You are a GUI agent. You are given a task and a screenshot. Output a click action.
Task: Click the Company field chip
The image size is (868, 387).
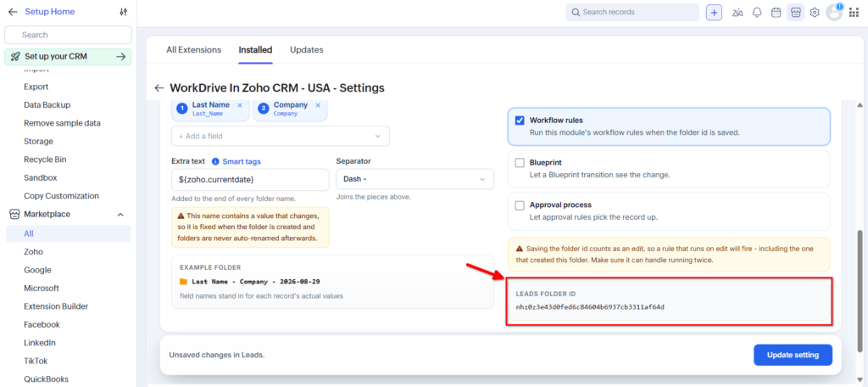tap(290, 109)
